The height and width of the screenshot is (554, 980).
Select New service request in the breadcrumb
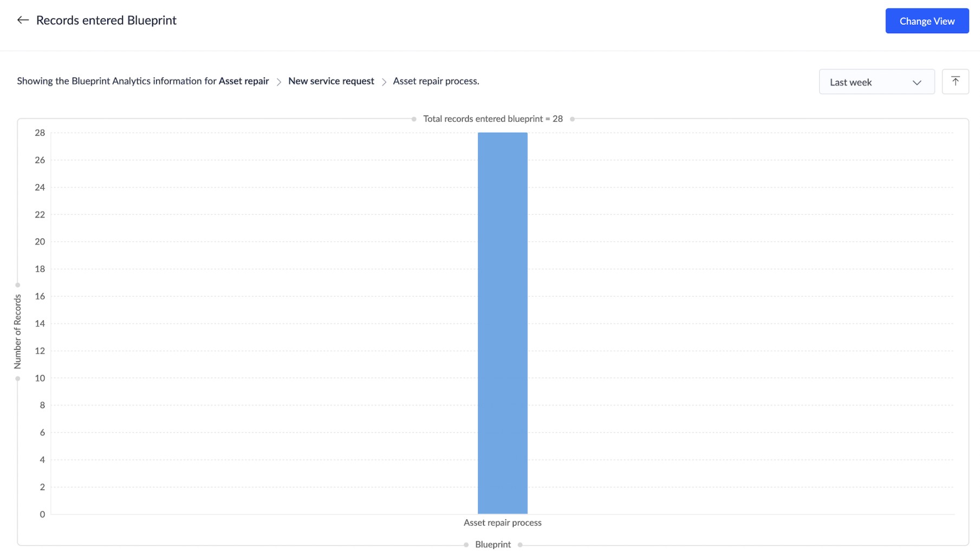point(331,81)
